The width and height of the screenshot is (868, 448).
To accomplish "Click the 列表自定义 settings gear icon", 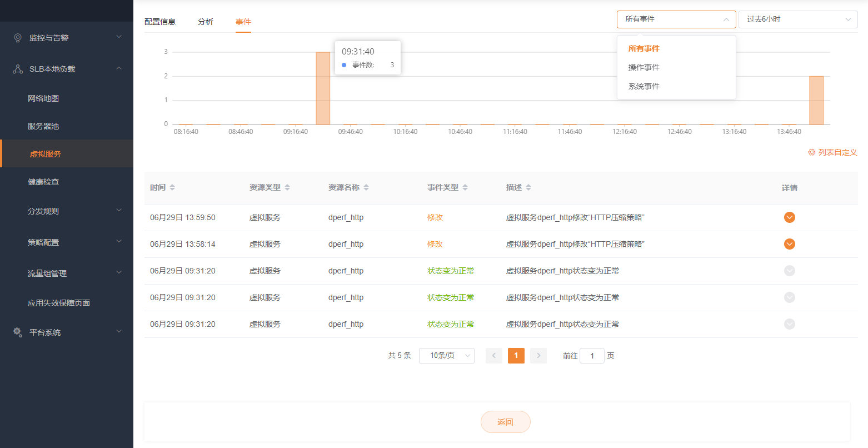I will [812, 152].
